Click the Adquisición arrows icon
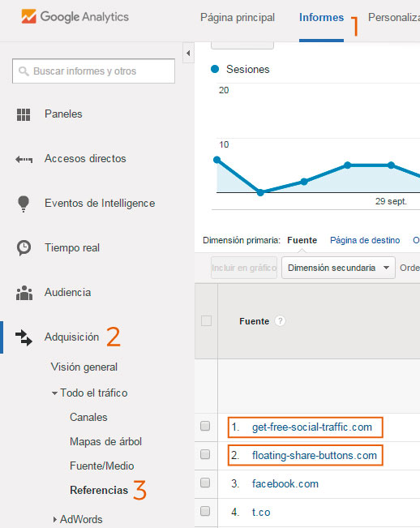 (x=24, y=337)
